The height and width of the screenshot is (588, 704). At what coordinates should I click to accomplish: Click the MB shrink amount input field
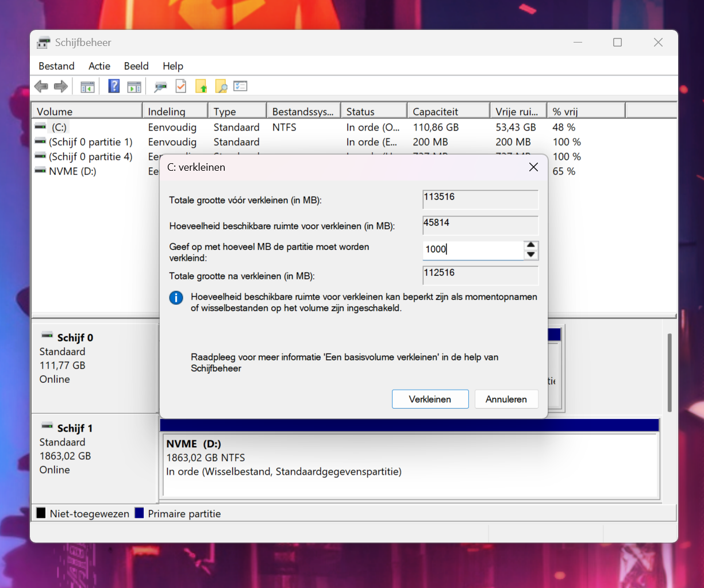[x=473, y=250]
